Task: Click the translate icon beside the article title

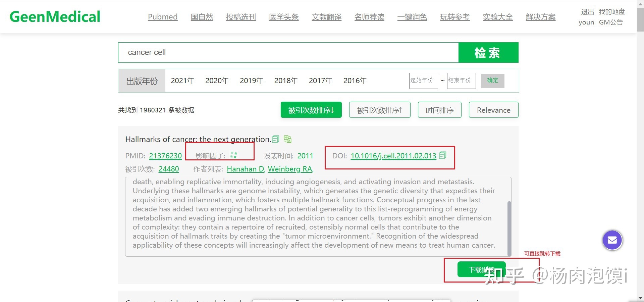Action: [x=287, y=139]
